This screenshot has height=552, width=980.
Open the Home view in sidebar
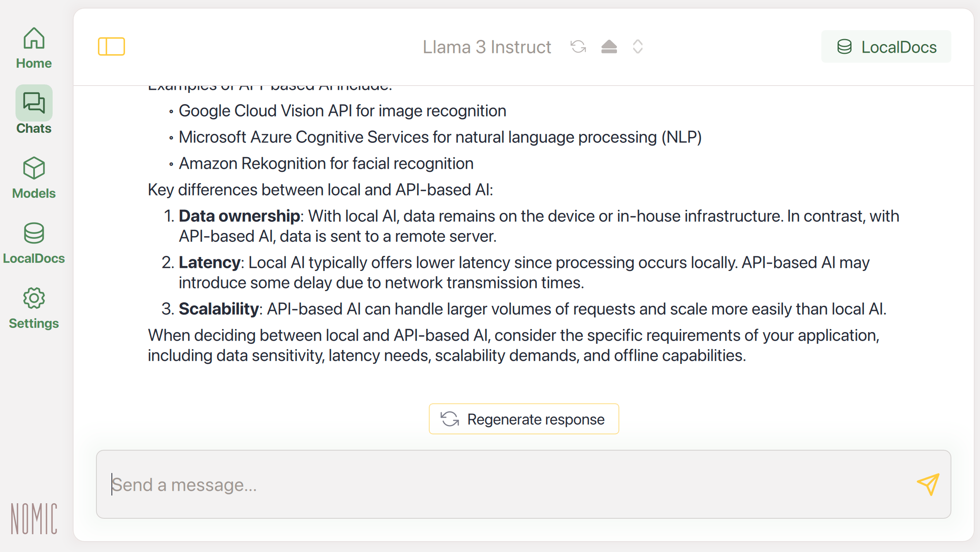(x=34, y=48)
